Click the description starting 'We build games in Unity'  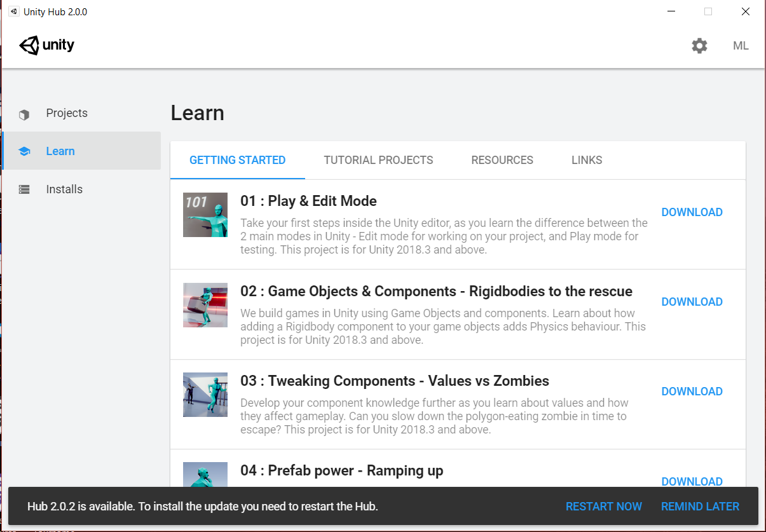[x=442, y=327]
